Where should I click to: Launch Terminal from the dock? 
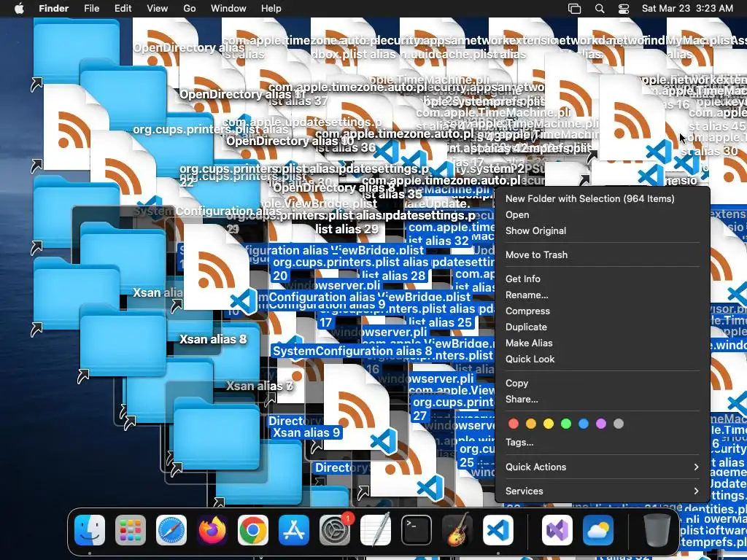pos(417,530)
